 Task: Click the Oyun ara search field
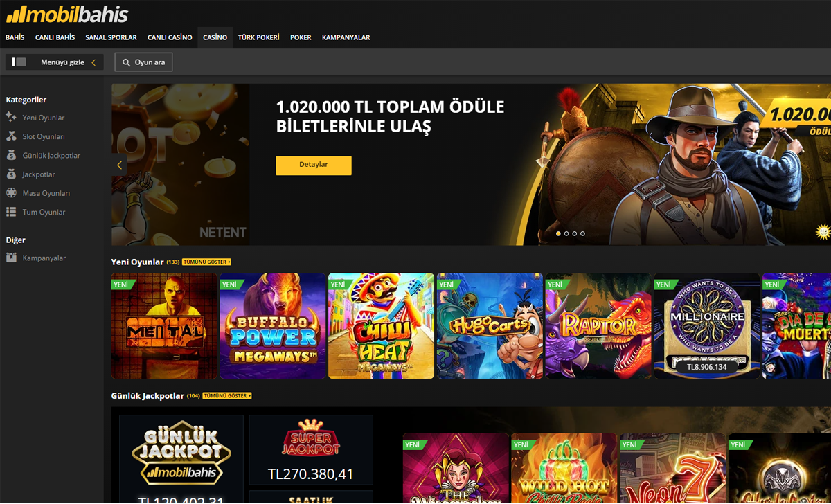coord(143,62)
